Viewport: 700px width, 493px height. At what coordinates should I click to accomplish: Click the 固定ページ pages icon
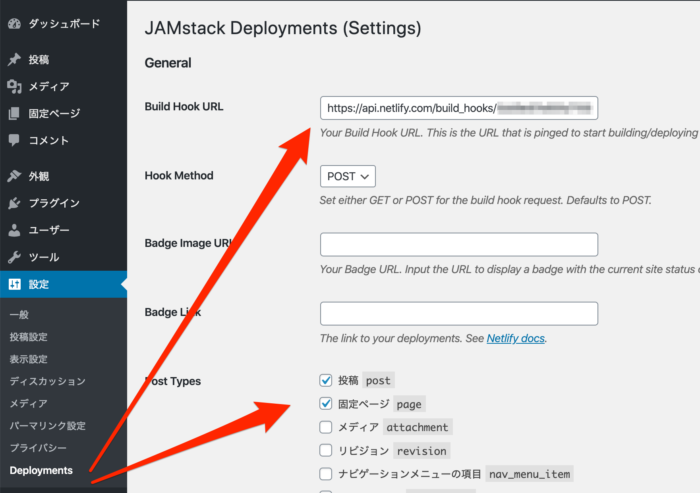tap(14, 114)
